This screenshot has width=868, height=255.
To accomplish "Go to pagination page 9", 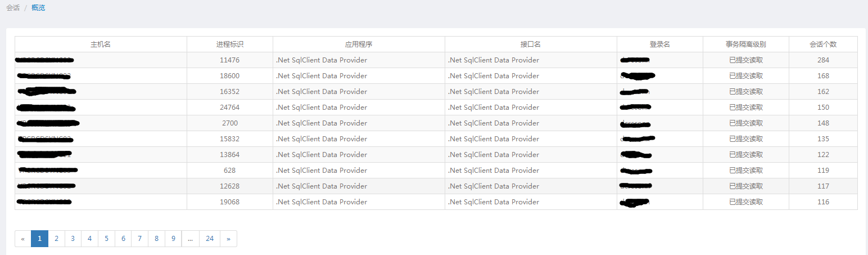I will pos(173,239).
